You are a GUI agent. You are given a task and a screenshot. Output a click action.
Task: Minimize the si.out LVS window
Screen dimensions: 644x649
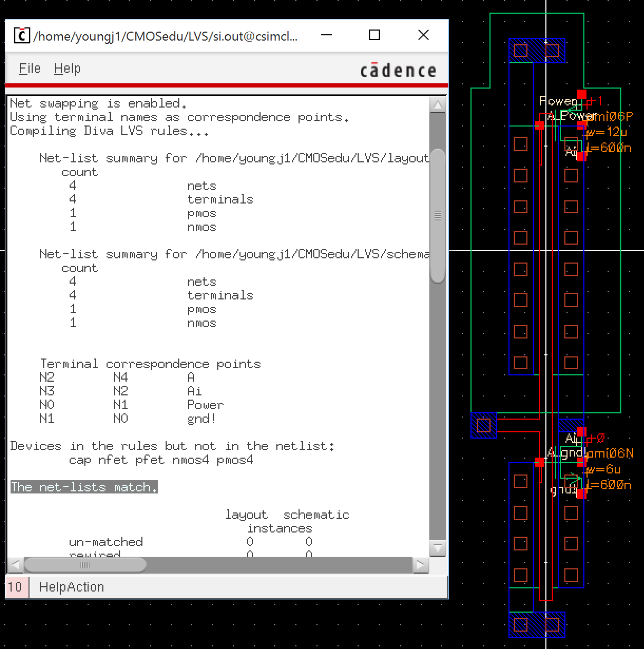tap(326, 35)
